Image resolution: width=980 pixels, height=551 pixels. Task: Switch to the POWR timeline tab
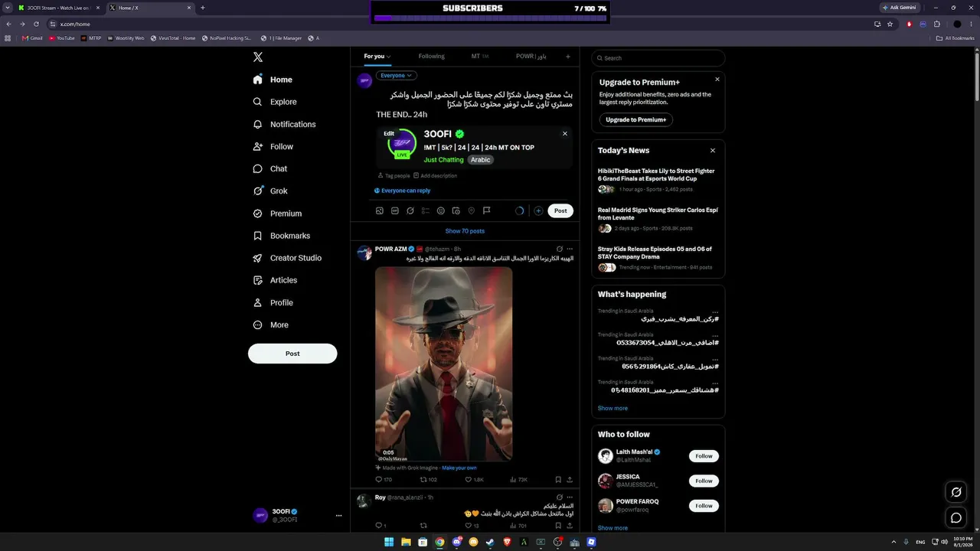point(531,56)
